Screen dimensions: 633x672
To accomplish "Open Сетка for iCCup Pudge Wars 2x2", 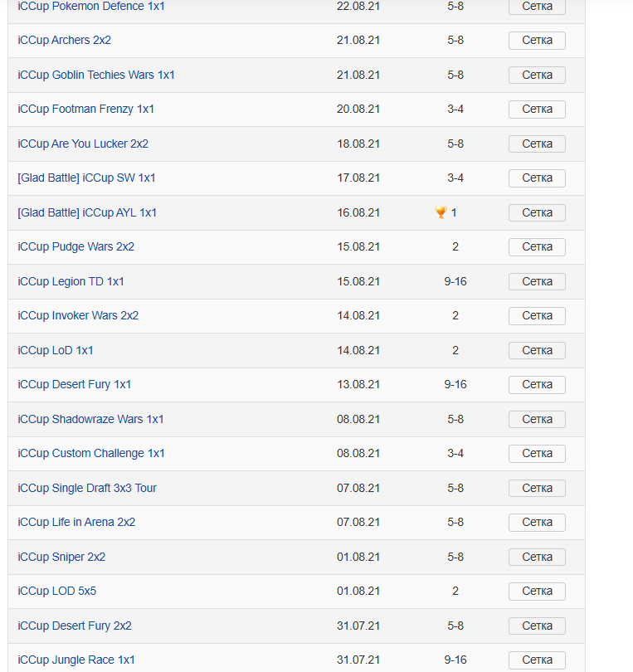I will 537,247.
